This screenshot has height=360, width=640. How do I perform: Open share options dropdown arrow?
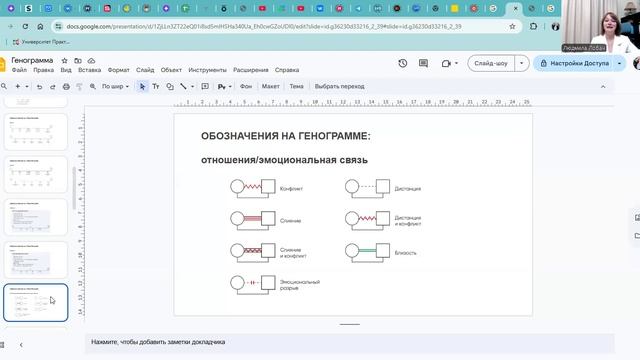pos(619,63)
